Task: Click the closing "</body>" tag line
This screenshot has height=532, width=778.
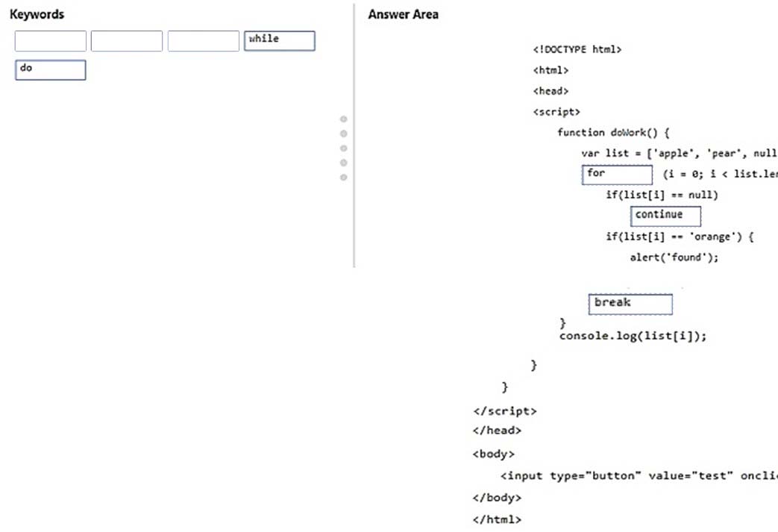Action: coord(498,497)
